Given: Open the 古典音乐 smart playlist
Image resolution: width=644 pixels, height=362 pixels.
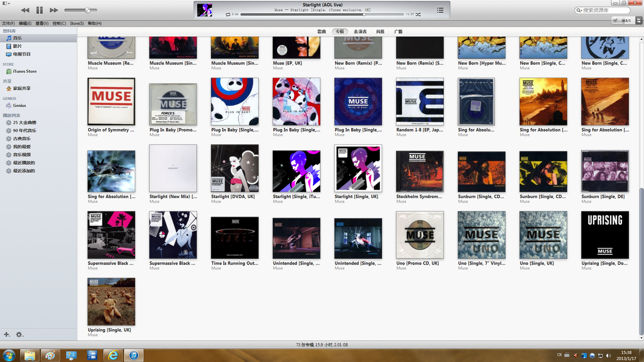Looking at the screenshot, I should [38, 139].
